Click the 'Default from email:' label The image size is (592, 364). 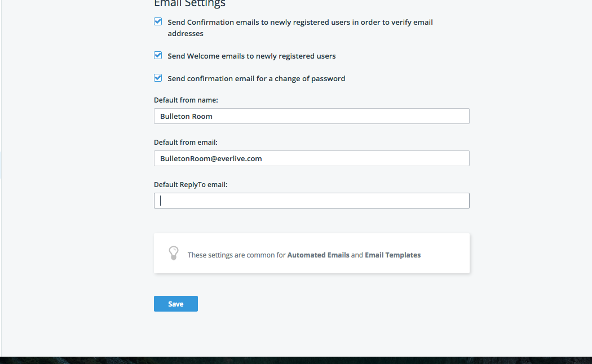pos(186,143)
